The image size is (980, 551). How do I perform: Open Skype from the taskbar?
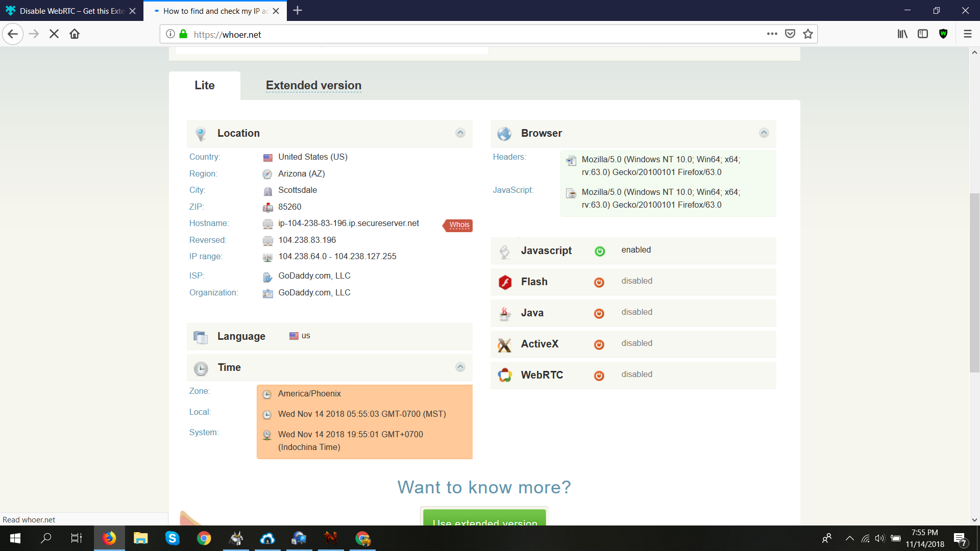pyautogui.click(x=172, y=538)
